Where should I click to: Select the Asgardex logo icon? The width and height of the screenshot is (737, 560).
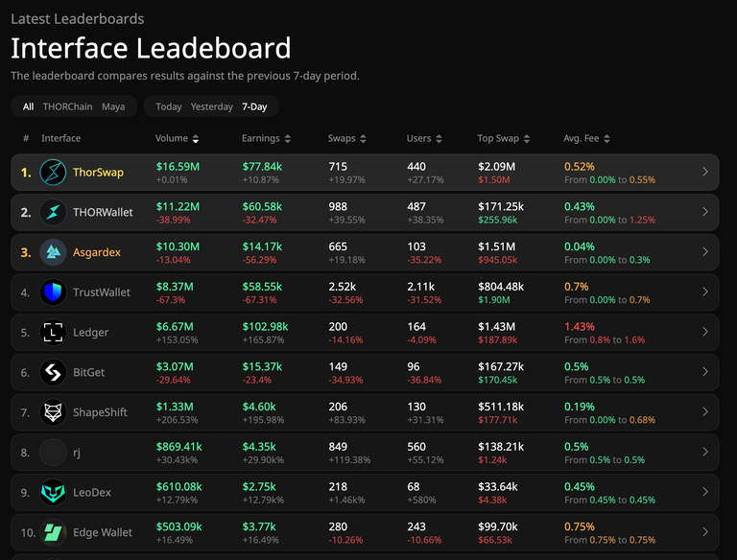point(53,252)
